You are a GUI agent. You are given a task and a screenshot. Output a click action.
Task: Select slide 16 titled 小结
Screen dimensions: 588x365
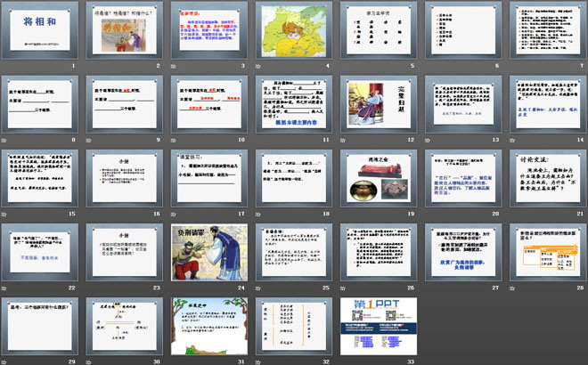[x=123, y=177]
